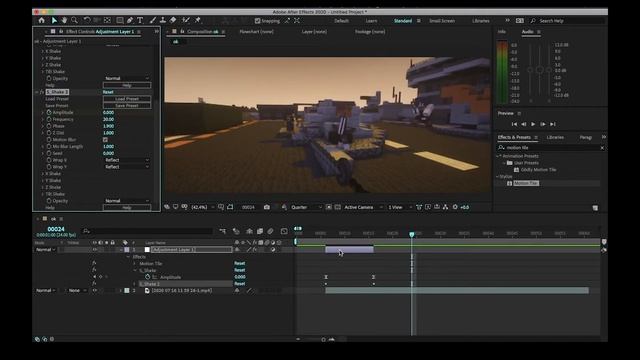This screenshot has height=360, width=640.
Task: Toggle the Snapping checkbox
Action: [x=257, y=20]
